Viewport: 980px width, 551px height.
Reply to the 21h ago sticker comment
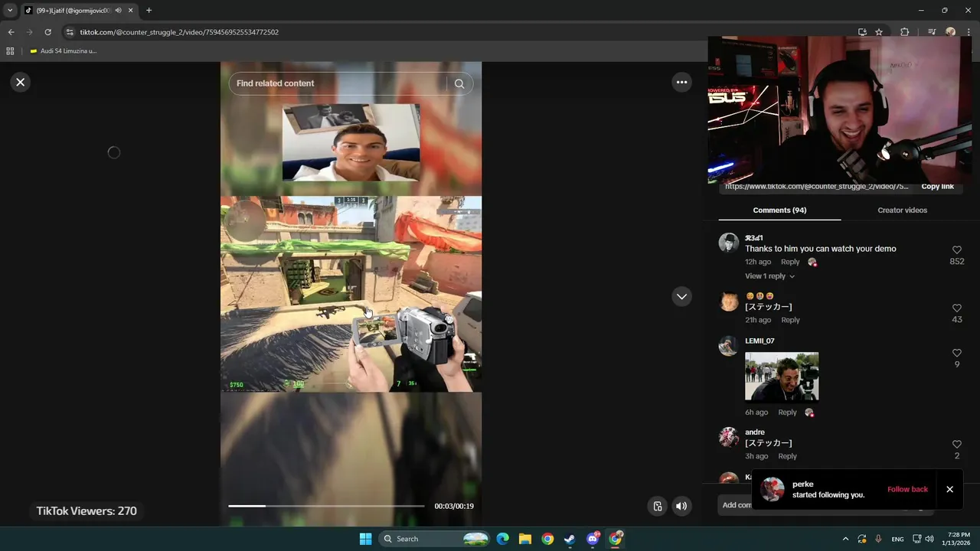pyautogui.click(x=790, y=320)
